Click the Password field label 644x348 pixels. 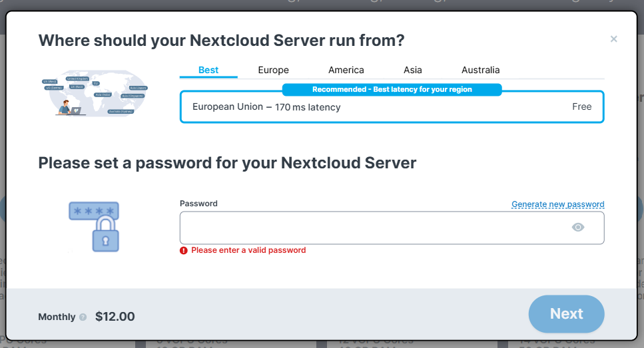click(x=198, y=204)
